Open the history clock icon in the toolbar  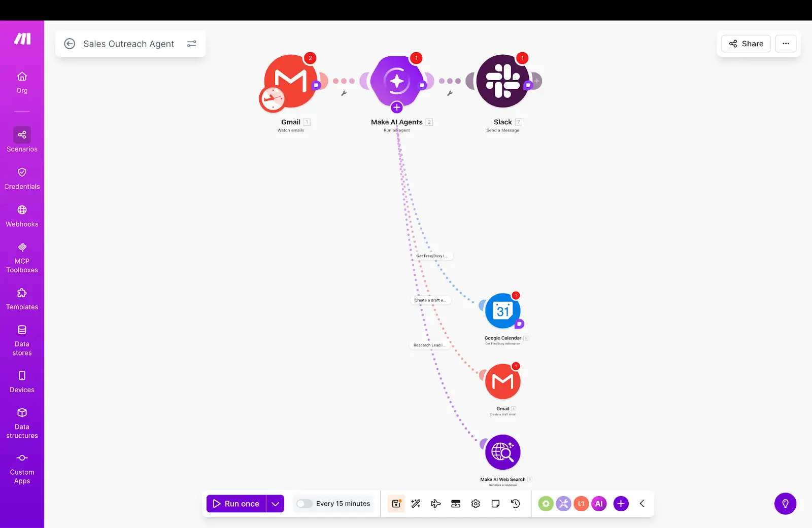[516, 504]
